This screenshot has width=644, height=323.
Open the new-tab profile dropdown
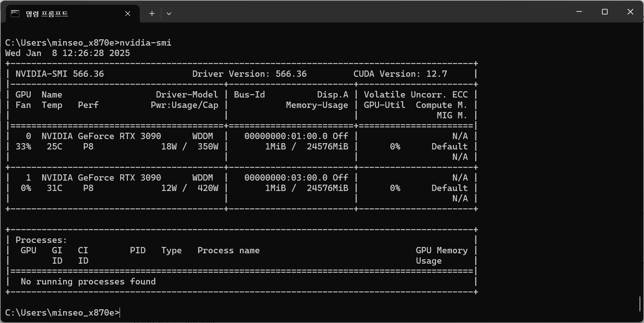pyautogui.click(x=169, y=14)
